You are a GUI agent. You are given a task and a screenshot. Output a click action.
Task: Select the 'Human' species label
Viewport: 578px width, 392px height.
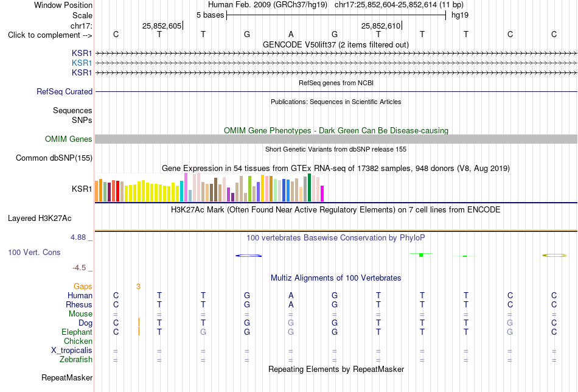[80, 295]
